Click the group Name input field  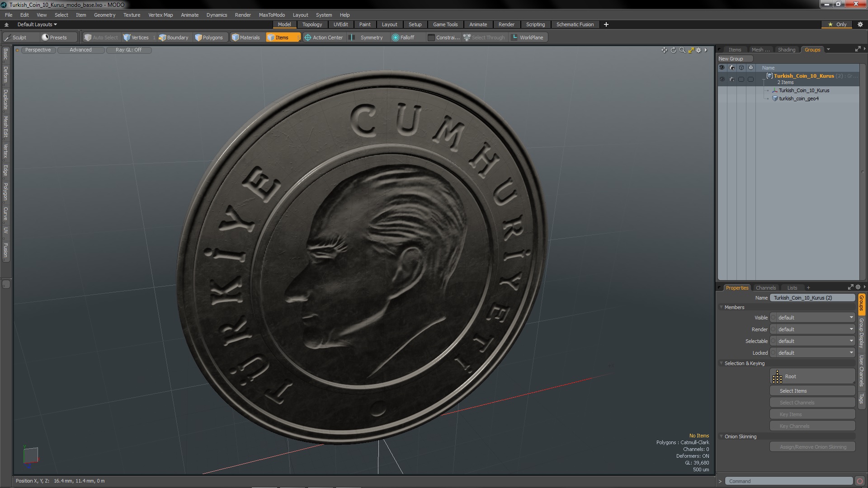pos(812,298)
